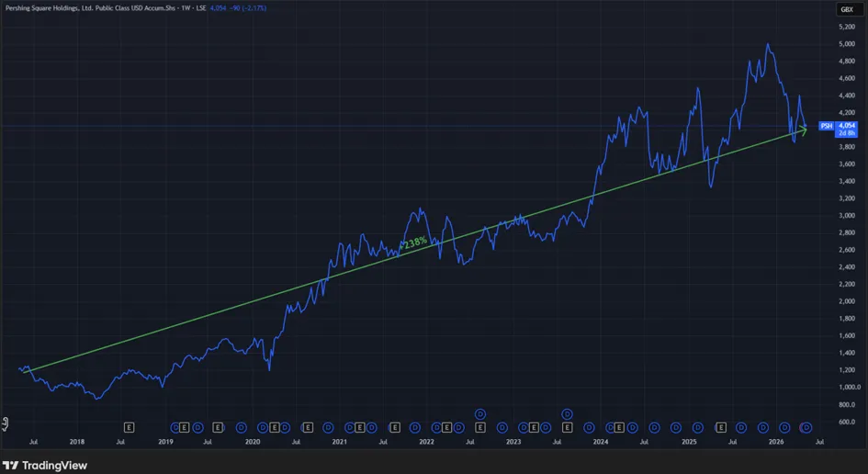Image resolution: width=868 pixels, height=474 pixels.
Task: Select the 238% label on the green trend arrow
Action: 415,242
